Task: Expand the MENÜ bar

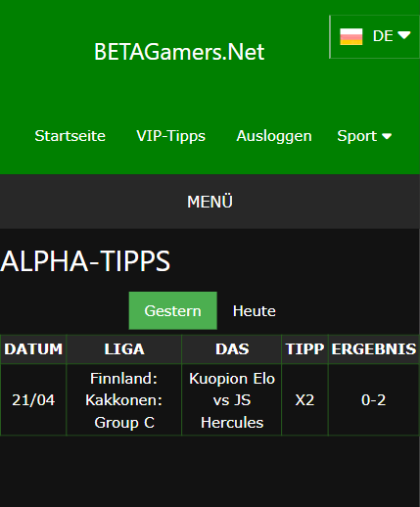Action: click(210, 202)
